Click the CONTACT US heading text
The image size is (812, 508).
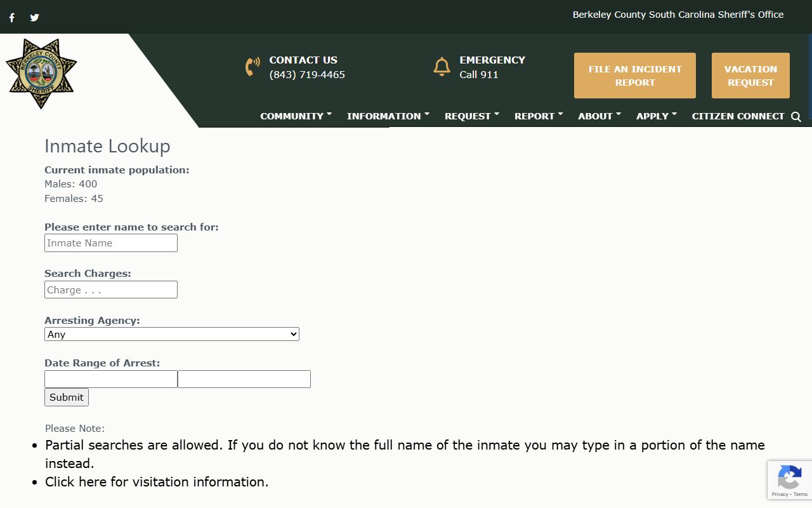pos(303,60)
